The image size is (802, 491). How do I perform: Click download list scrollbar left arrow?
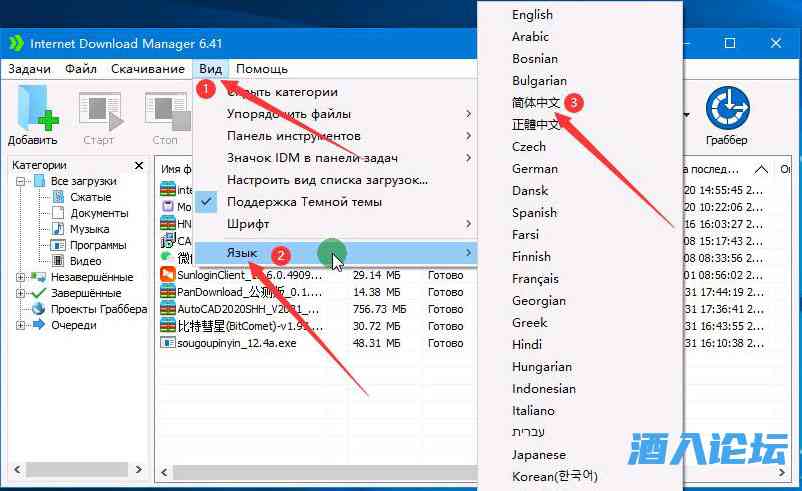[164, 472]
